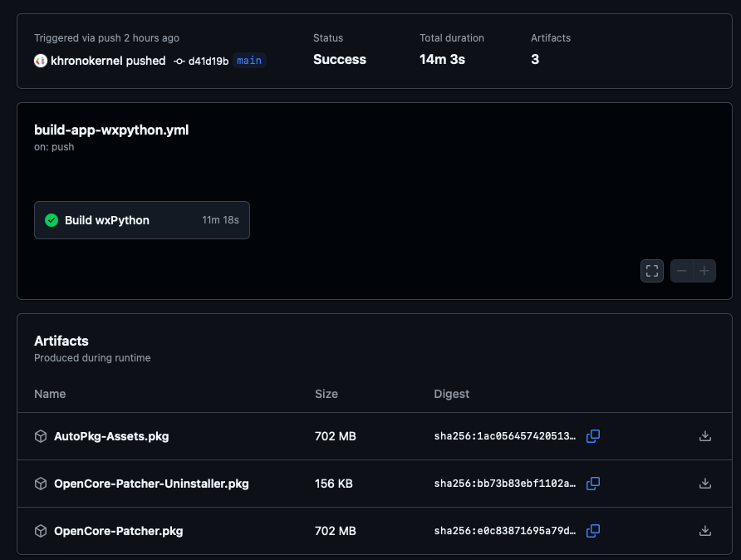The height and width of the screenshot is (560, 741).
Task: Click the 702 MB size of OpenCore-Patcher.pkg
Action: 336,531
